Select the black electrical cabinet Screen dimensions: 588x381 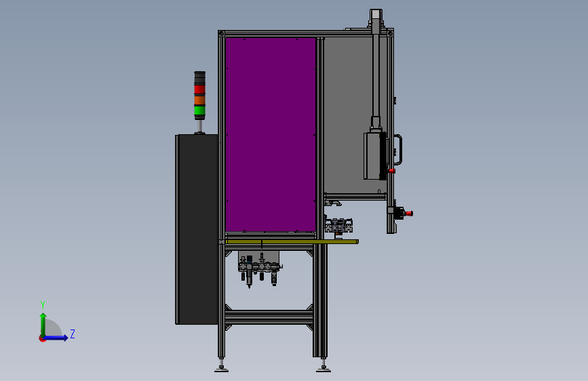pyautogui.click(x=197, y=229)
